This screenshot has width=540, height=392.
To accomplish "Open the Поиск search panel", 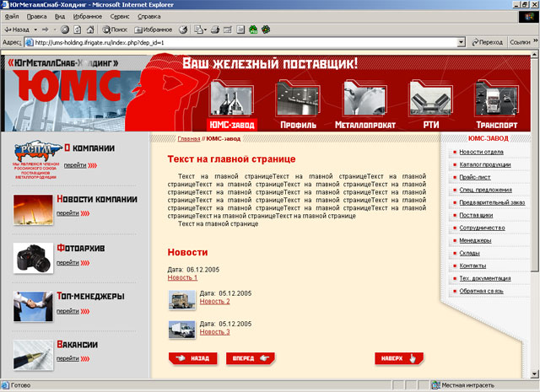I will coord(115,30).
